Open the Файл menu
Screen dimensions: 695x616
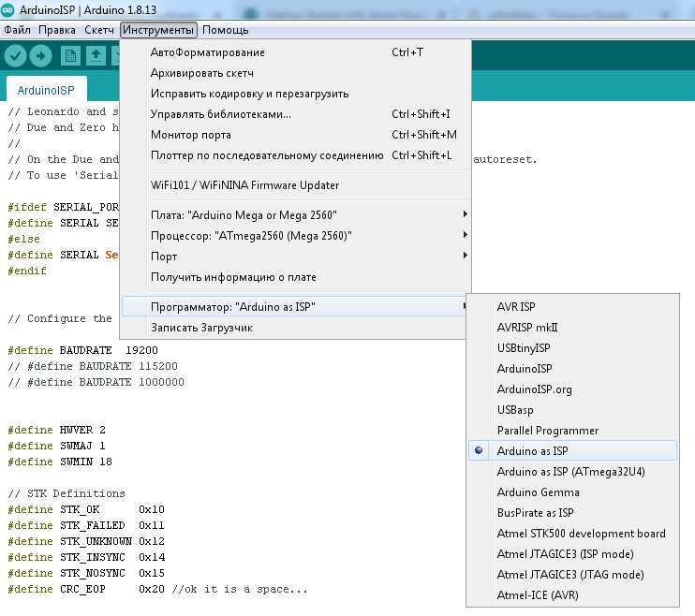point(17,30)
